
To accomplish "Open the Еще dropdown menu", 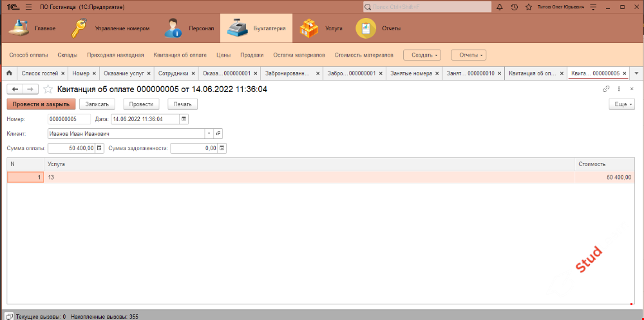I will 621,104.
